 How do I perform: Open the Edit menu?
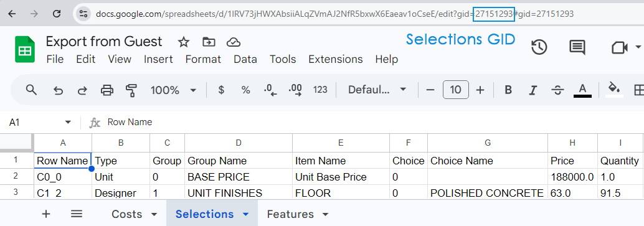point(85,59)
